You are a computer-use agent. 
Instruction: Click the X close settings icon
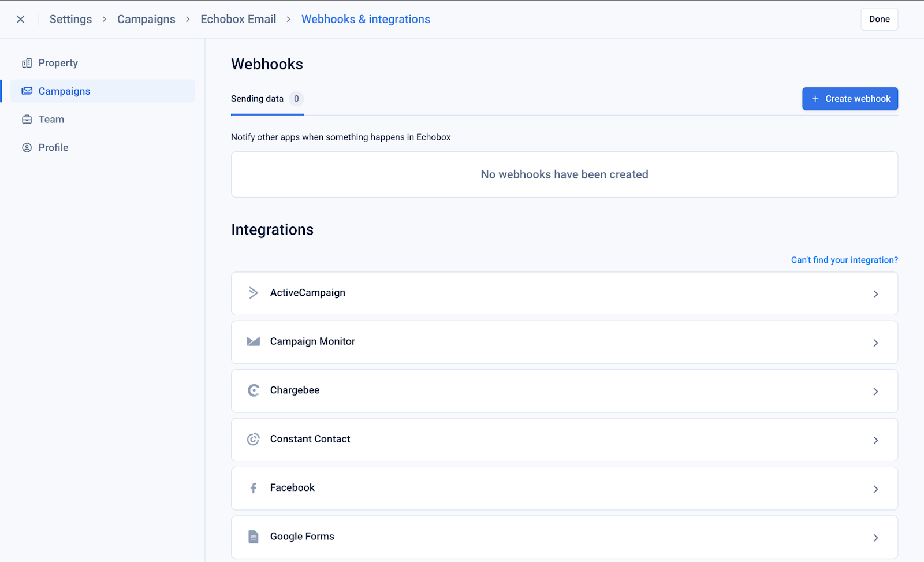point(20,19)
